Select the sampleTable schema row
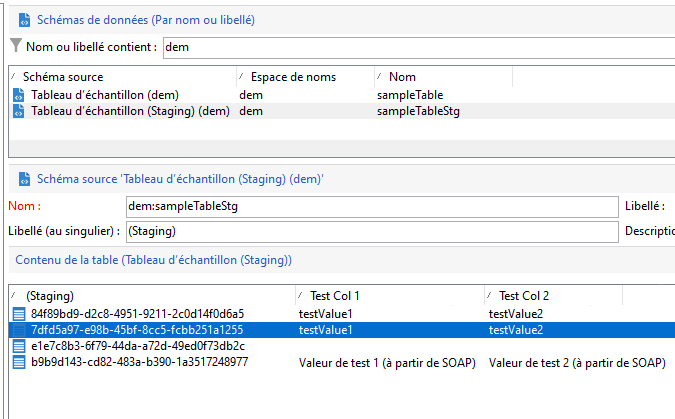The height and width of the screenshot is (419, 675). click(342, 95)
